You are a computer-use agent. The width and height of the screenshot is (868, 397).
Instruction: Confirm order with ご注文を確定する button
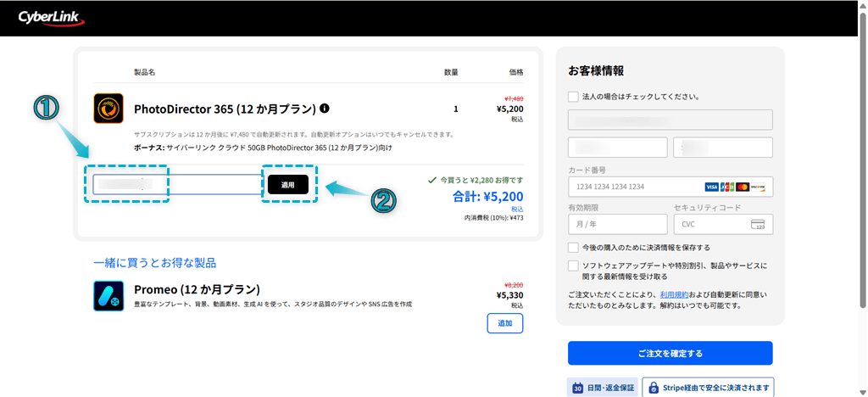click(670, 353)
